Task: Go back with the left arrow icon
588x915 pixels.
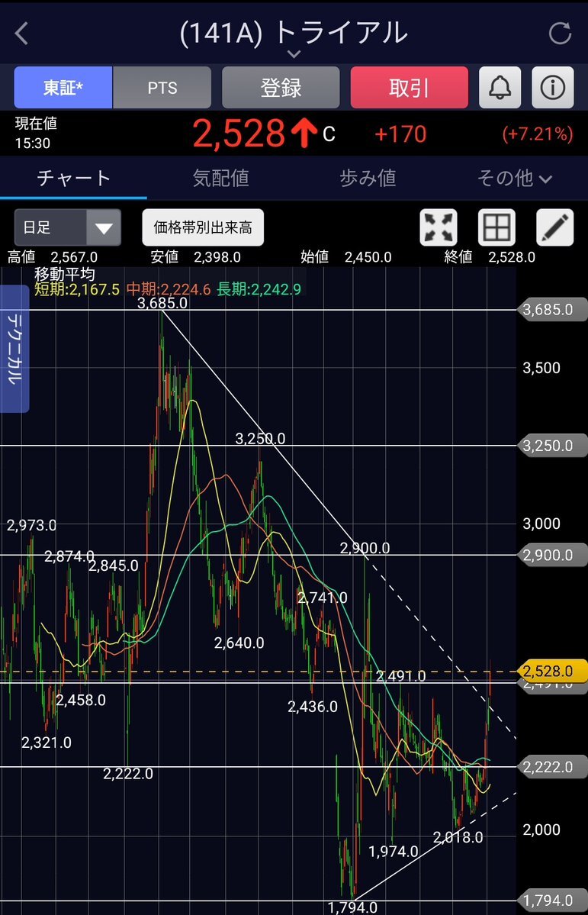Action: [x=21, y=34]
